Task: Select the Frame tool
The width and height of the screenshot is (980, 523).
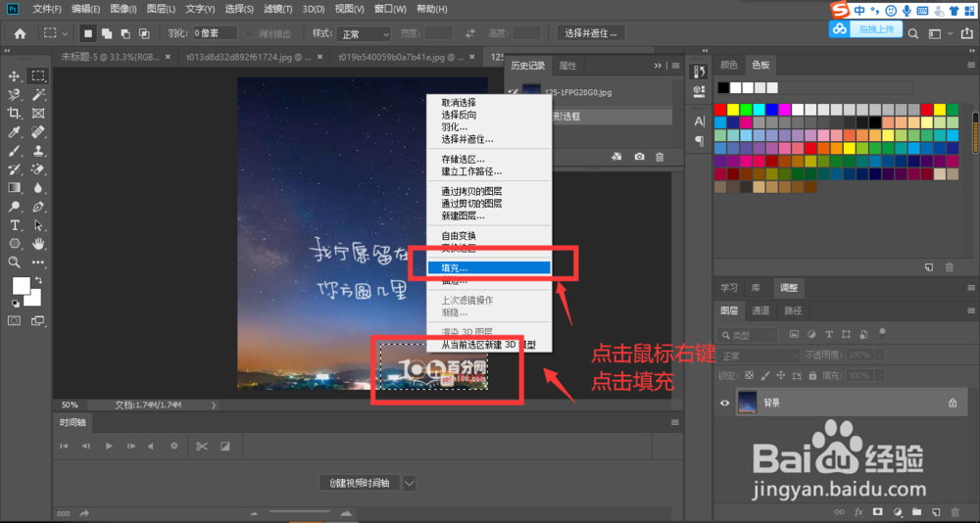Action: tap(38, 113)
